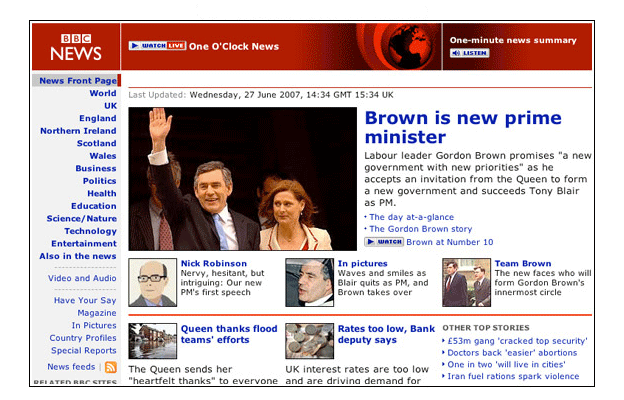624x400 pixels.
Task: Open the Entertainment section
Action: (84, 244)
